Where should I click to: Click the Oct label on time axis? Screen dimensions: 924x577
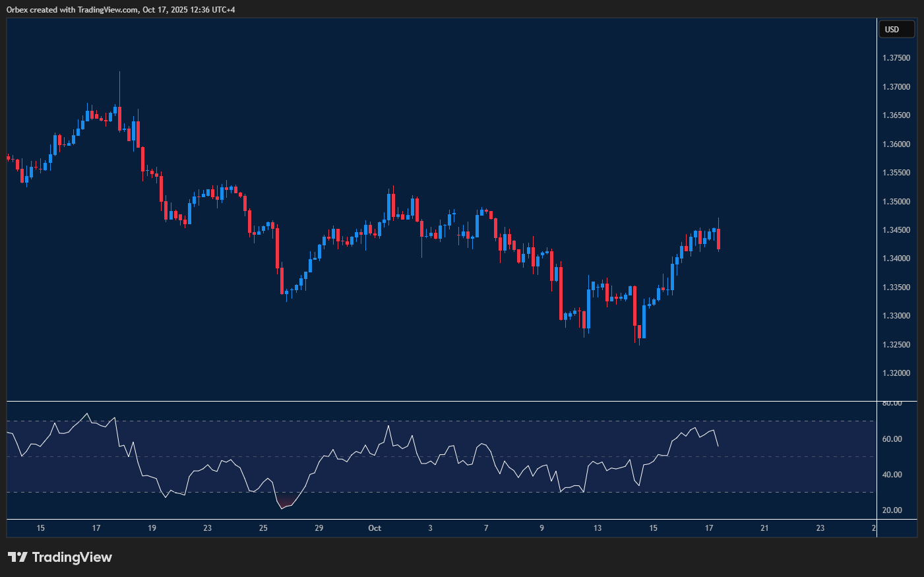375,528
